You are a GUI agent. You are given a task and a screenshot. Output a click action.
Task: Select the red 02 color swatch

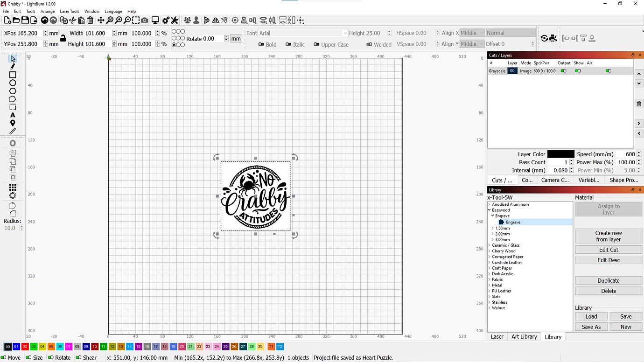click(25, 347)
